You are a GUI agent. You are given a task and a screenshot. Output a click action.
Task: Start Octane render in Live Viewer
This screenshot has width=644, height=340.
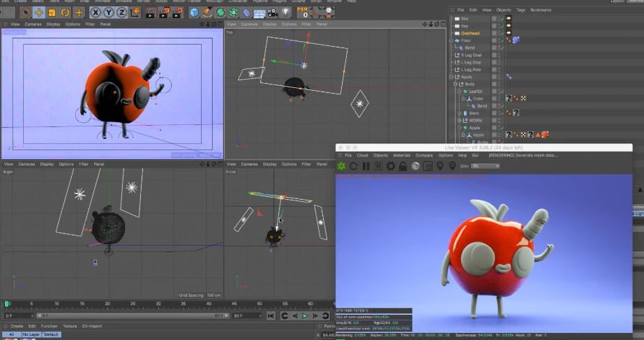(x=341, y=166)
